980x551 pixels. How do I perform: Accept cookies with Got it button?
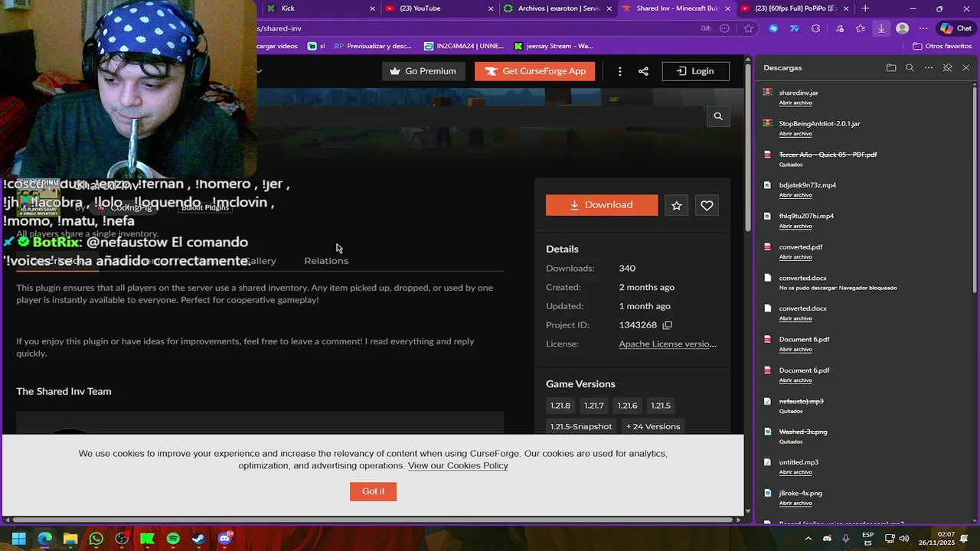tap(373, 491)
